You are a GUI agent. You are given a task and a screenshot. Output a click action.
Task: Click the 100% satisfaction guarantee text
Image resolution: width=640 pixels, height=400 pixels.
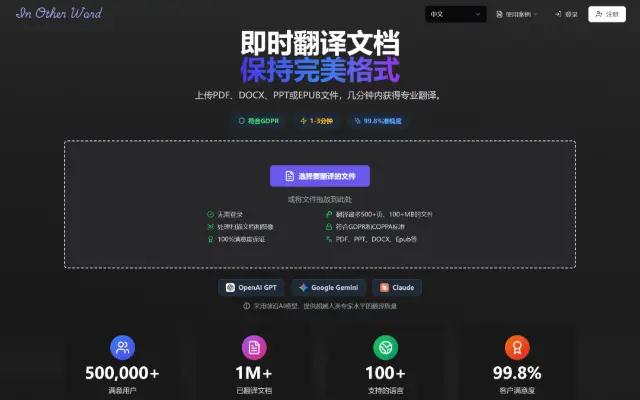click(x=241, y=239)
